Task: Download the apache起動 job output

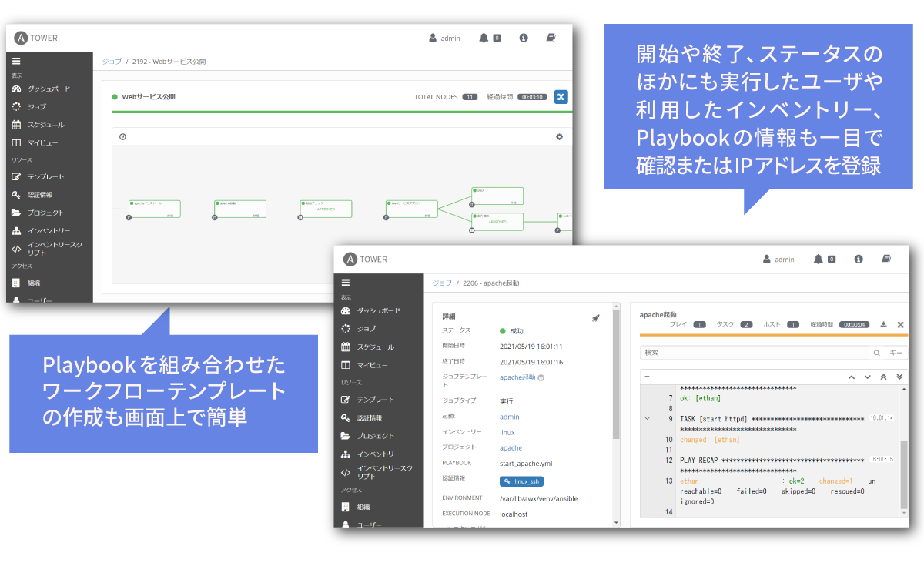Action: (883, 324)
